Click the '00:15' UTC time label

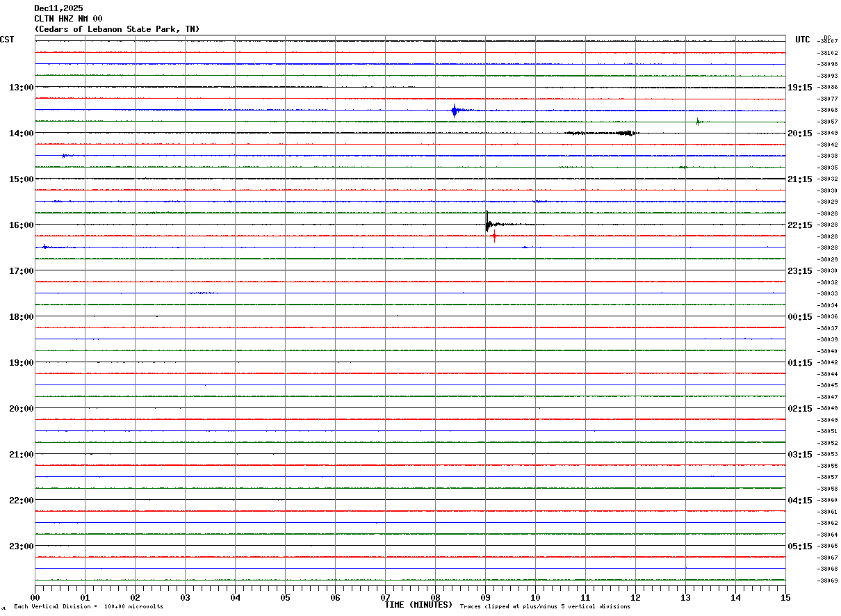pyautogui.click(x=800, y=317)
